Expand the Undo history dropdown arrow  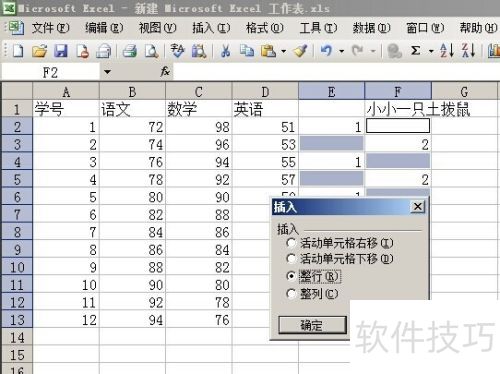coord(342,51)
